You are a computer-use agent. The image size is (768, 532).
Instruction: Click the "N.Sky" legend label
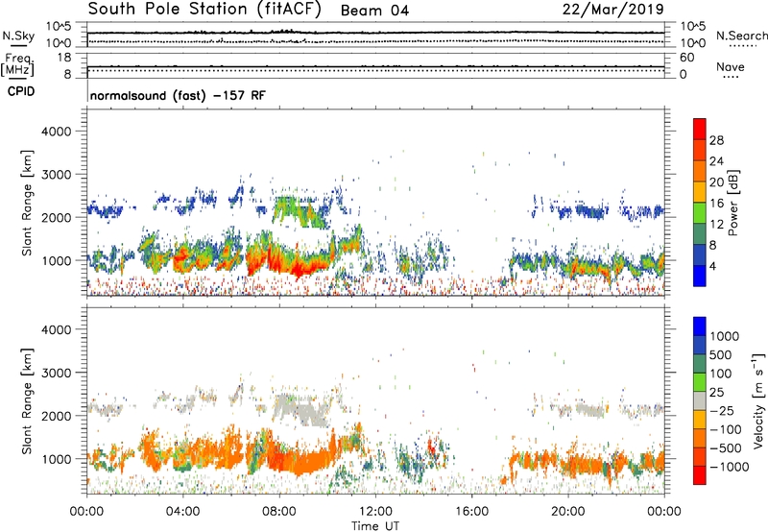click(x=18, y=36)
